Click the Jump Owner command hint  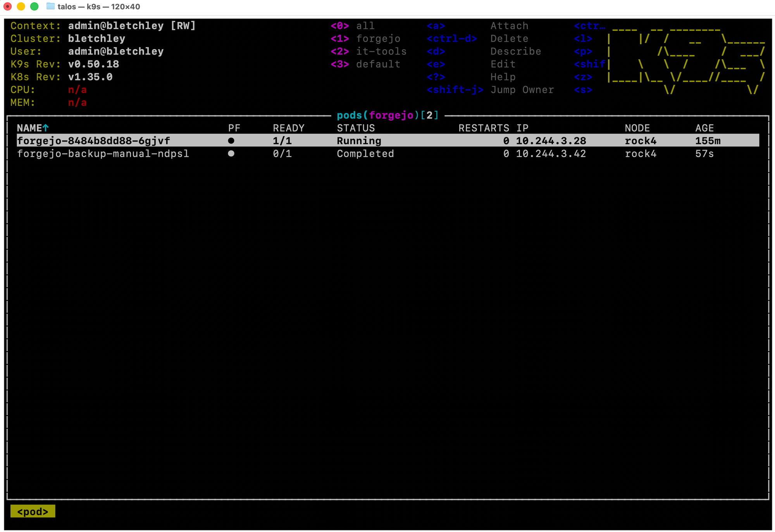tap(522, 89)
